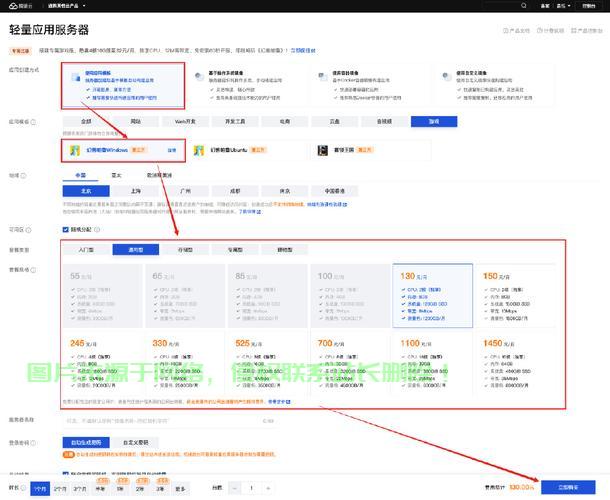Select the Exclusive package type tab
Image resolution: width=610 pixels, height=500 pixels.
point(235,249)
